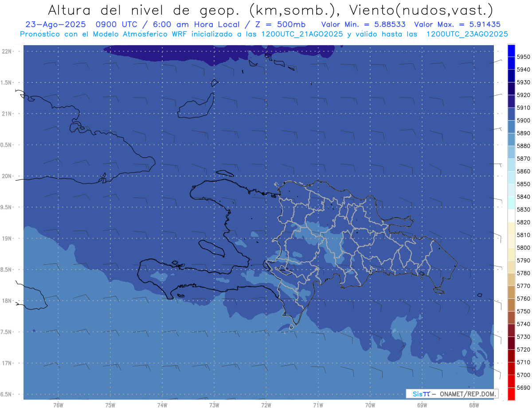Click the legend value 5760
This screenshot has width=532, height=411.
click(523, 298)
